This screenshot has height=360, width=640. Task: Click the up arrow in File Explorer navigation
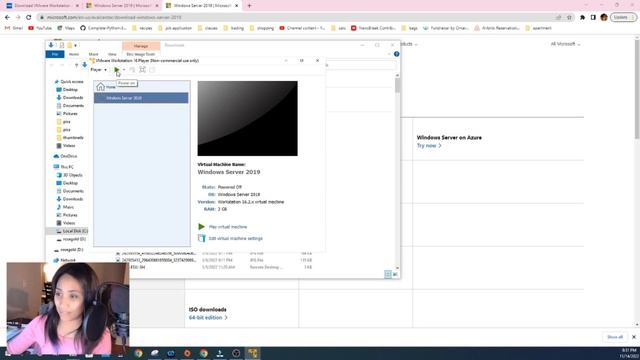click(x=76, y=65)
